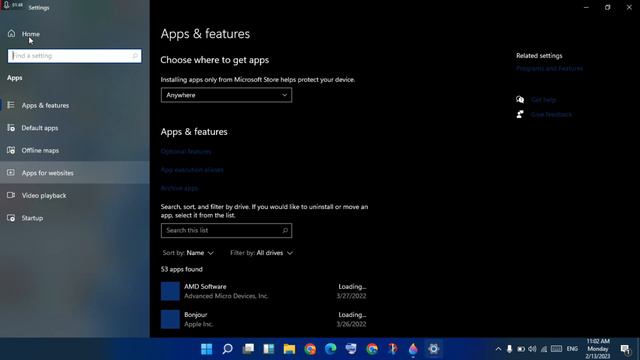
Task: Click the Search this list field
Action: click(x=226, y=231)
